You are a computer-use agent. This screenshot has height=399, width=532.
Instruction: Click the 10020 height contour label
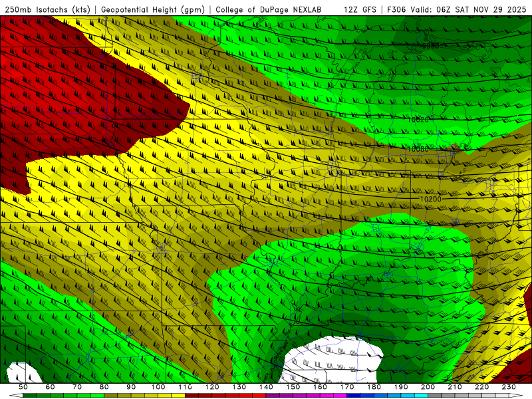tap(418, 120)
